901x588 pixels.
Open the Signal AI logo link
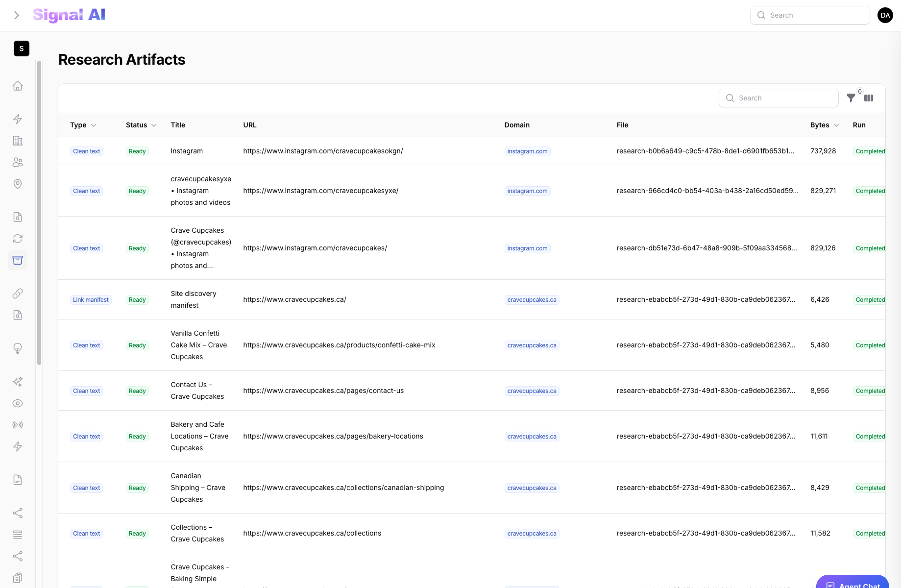tap(69, 15)
